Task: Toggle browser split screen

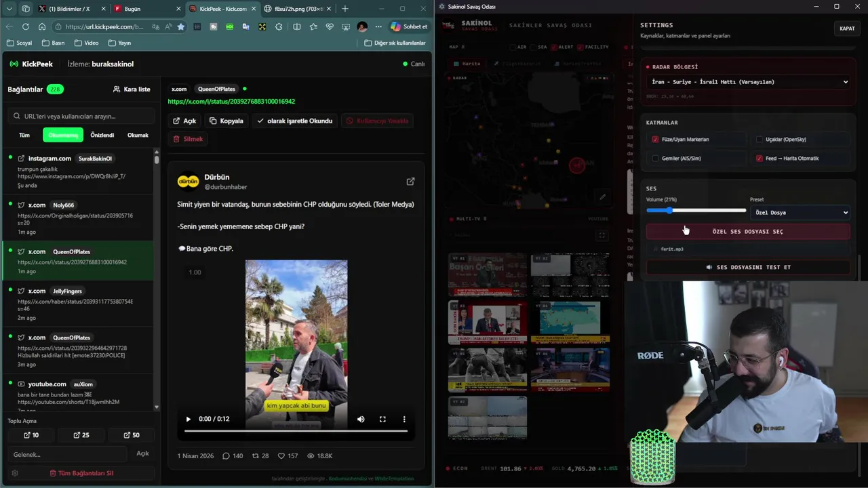Action: [296, 26]
